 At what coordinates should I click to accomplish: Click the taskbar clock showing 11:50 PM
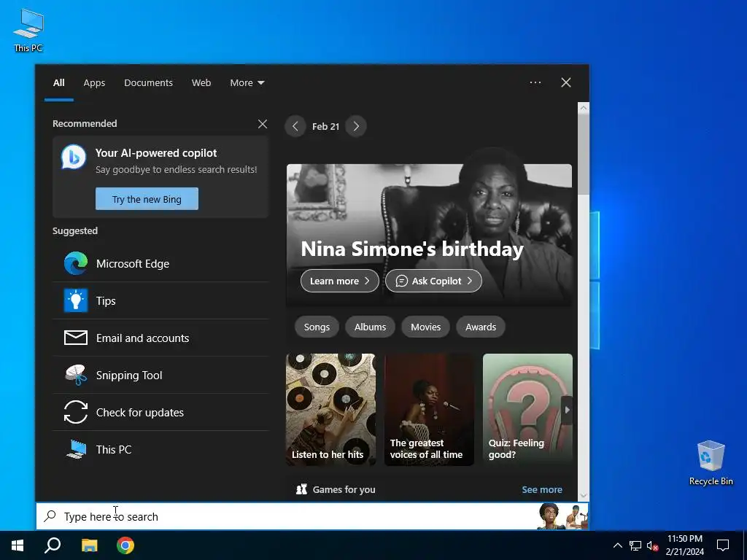(x=684, y=545)
